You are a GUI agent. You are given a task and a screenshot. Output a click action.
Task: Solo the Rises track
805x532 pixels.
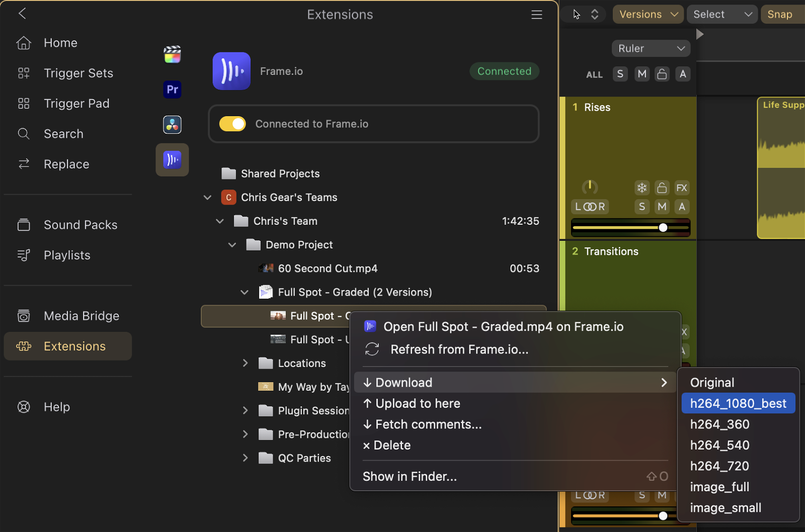tap(642, 207)
